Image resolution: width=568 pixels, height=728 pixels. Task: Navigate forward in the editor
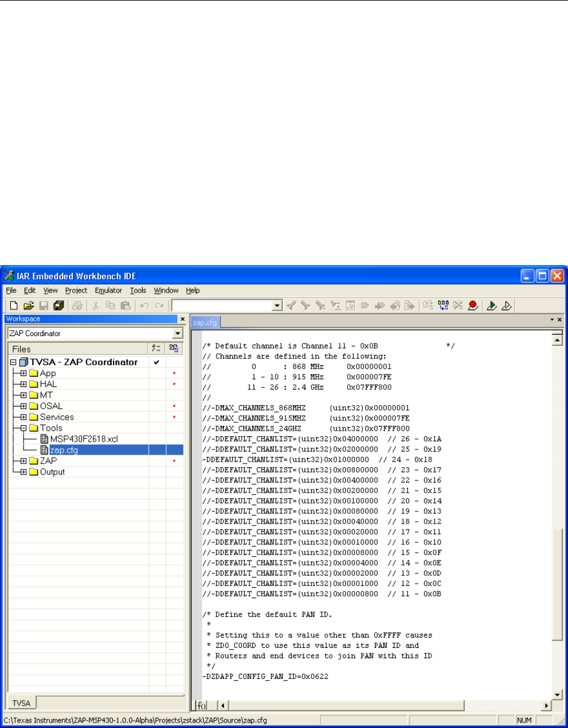[x=410, y=306]
